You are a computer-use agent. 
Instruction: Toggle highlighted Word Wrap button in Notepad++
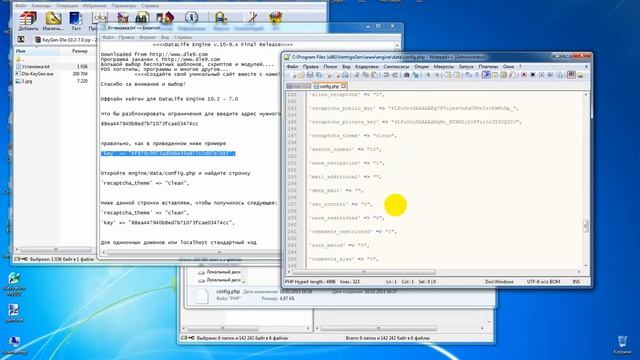point(486,75)
